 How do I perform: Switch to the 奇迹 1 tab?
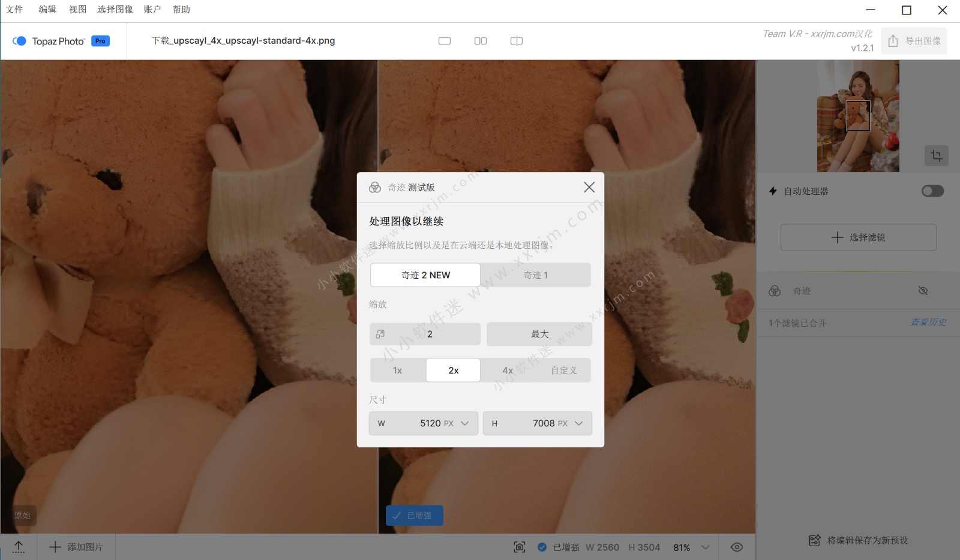click(x=535, y=275)
